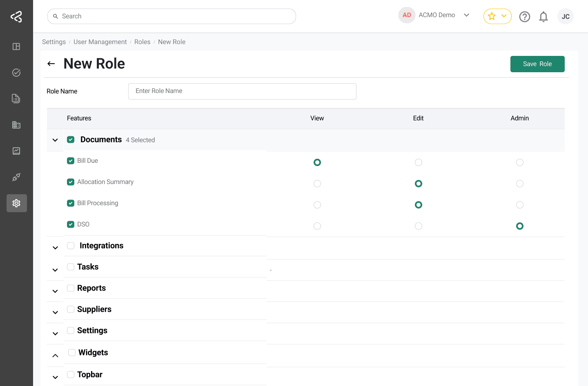Select the Tasks check-circle icon in sidebar
Screen dimensions: 588x386
[16, 72]
